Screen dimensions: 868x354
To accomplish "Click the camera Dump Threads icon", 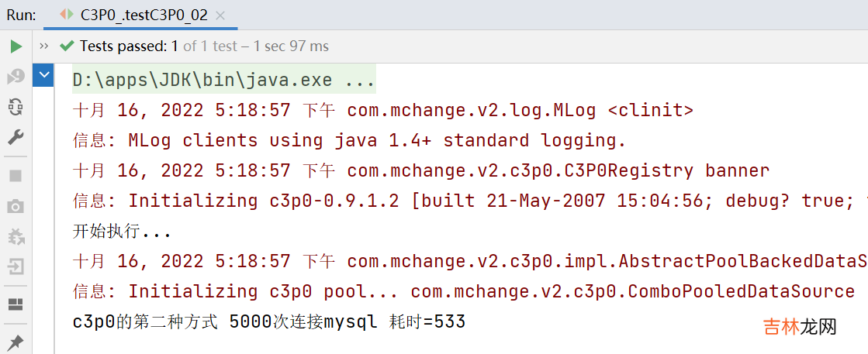I will click(x=16, y=206).
